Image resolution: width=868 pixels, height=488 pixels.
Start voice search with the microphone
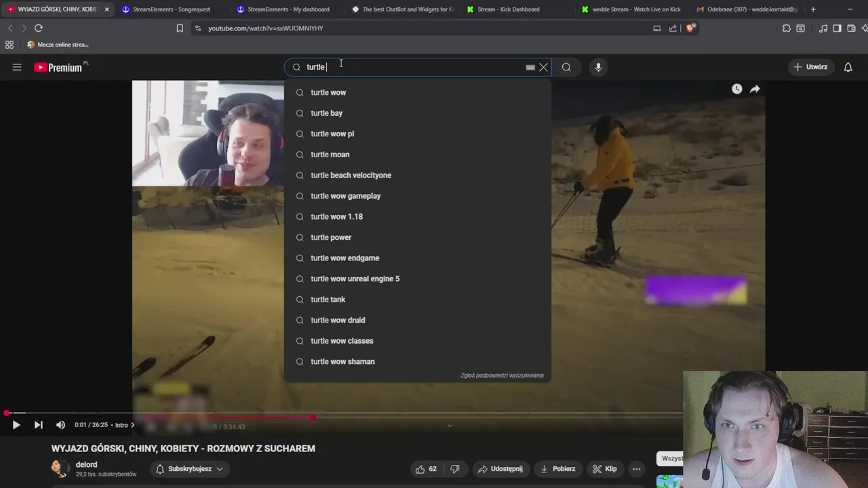[598, 67]
